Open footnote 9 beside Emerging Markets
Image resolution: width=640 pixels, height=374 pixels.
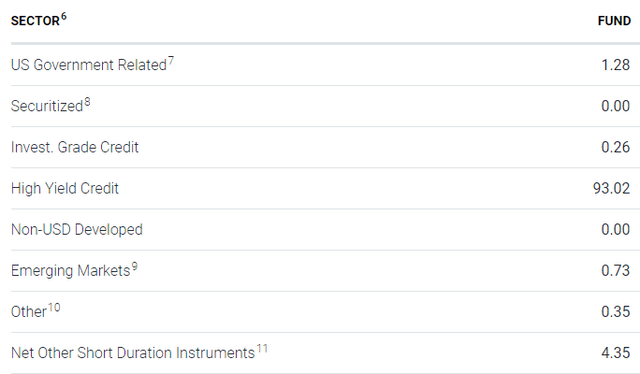[135, 267]
